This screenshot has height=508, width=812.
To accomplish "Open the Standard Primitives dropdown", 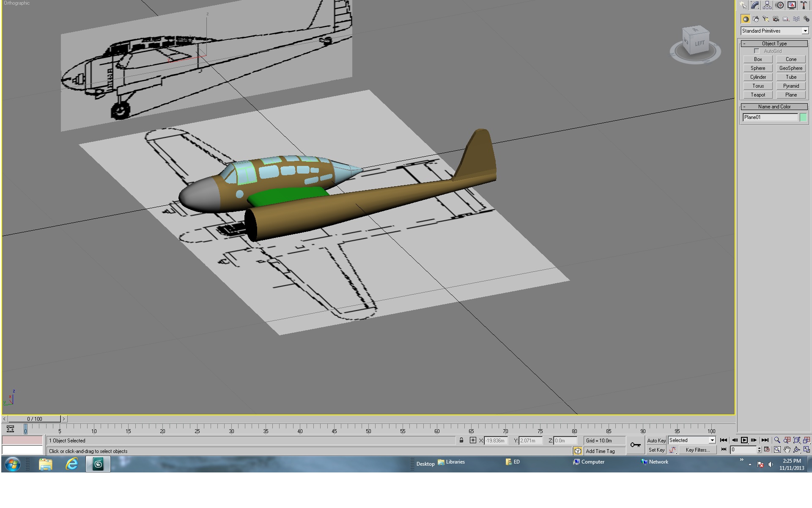I will coord(774,31).
